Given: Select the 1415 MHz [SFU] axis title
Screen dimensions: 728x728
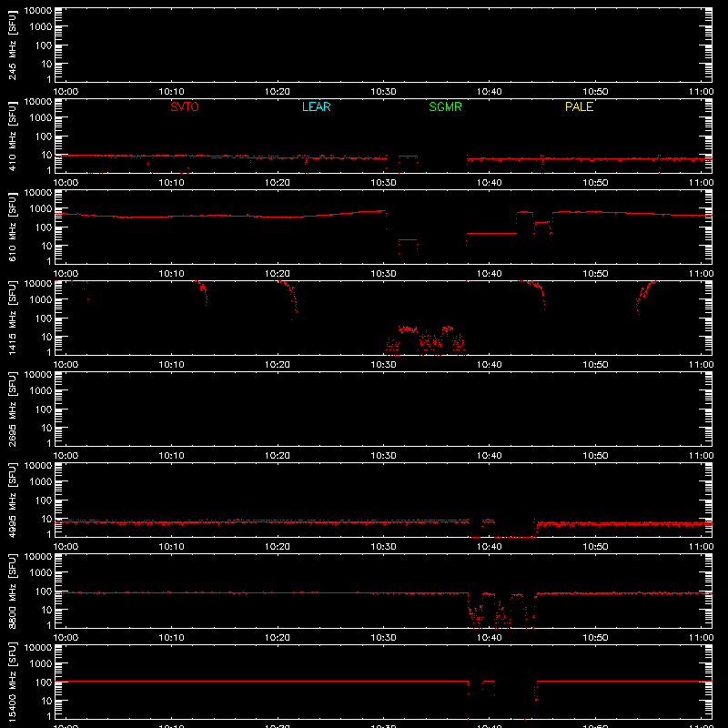Looking at the screenshot, I should 12,318.
